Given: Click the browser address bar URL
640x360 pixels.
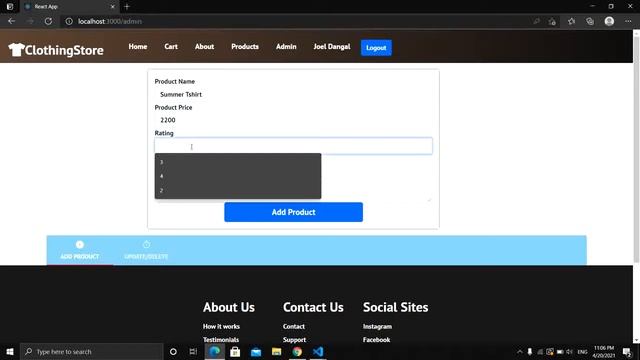Looking at the screenshot, I should pos(110,21).
